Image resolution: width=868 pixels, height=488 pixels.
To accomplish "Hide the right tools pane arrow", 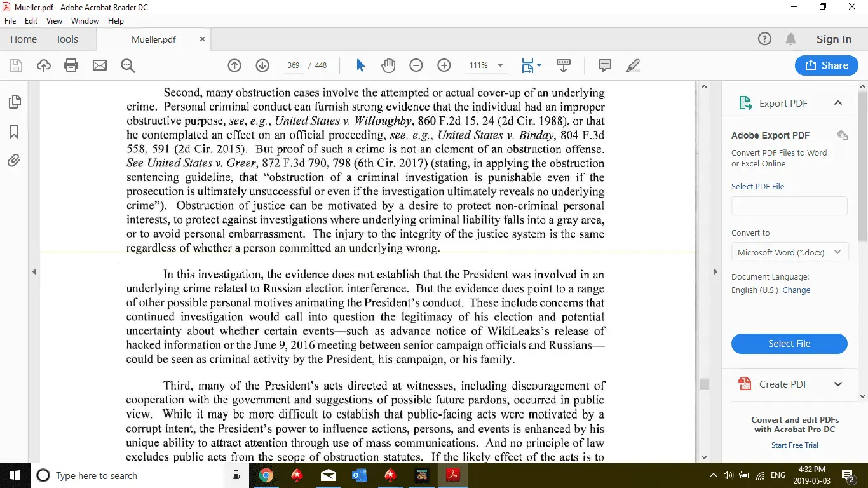I will [x=715, y=272].
